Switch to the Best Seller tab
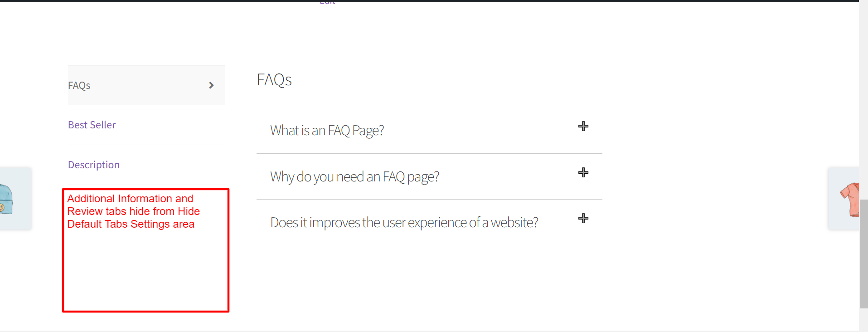Viewport: 868px width, 332px height. (92, 125)
